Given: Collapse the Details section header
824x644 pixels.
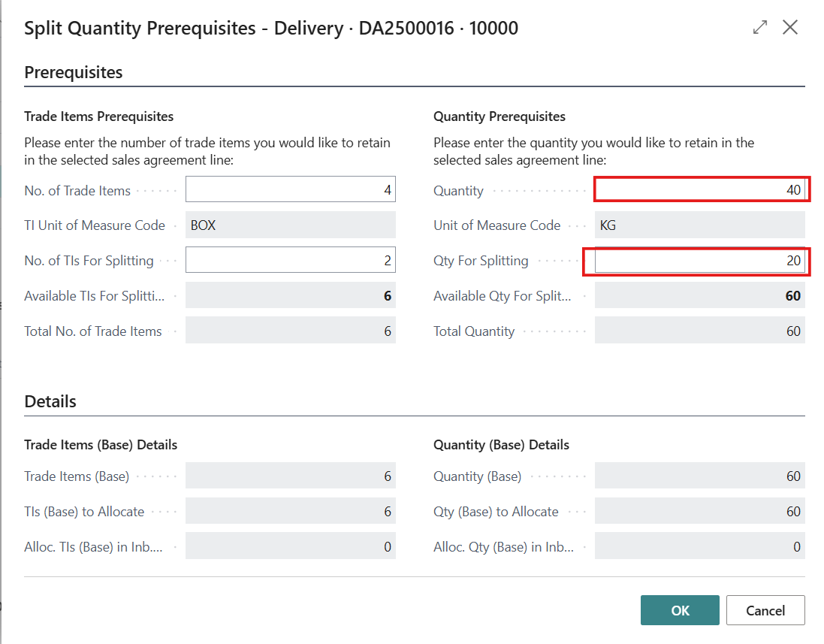Looking at the screenshot, I should tap(50, 401).
